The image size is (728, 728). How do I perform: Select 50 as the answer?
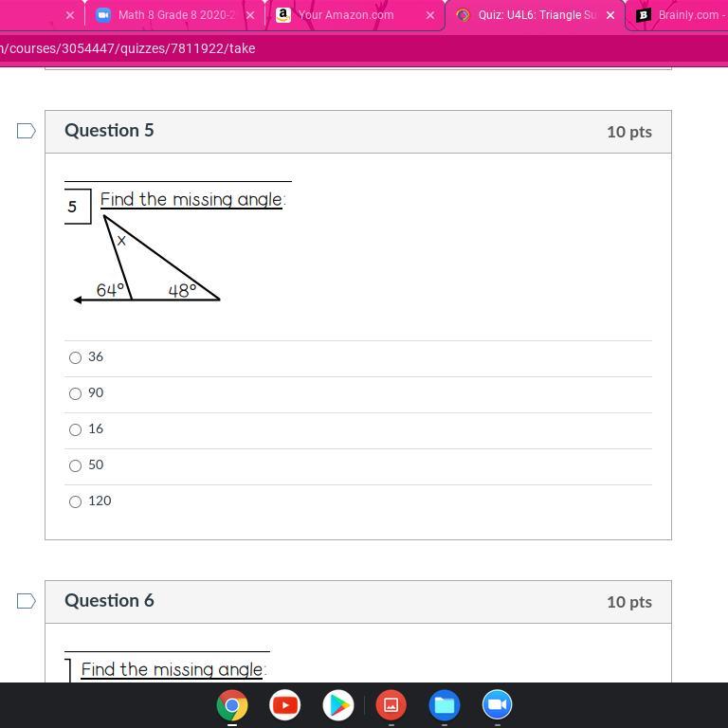75,465
